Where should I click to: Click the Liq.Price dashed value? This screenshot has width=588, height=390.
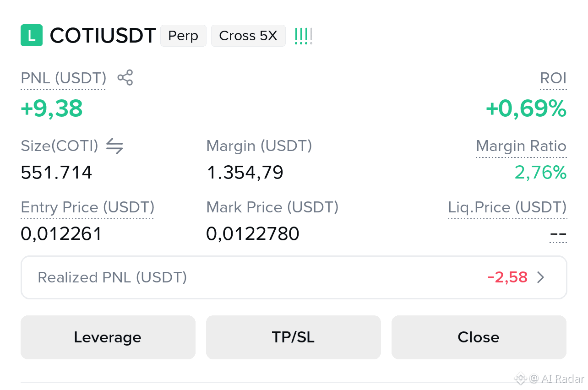(558, 235)
